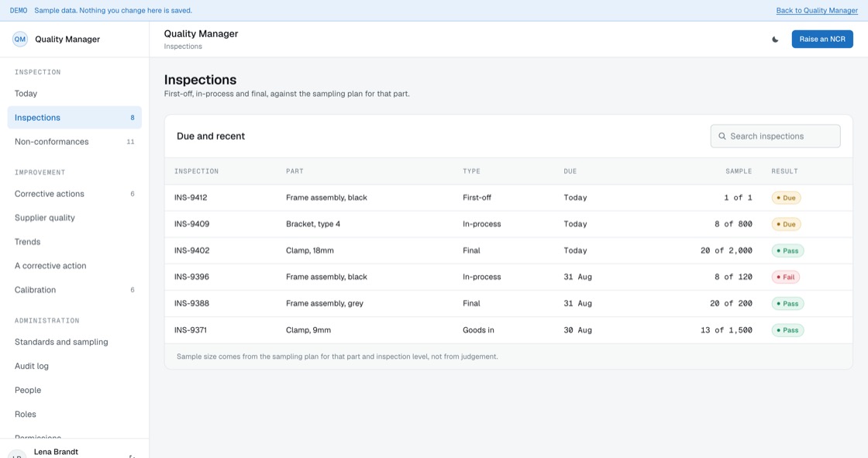Click the 'Bracket, type 4' part cell

pyautogui.click(x=313, y=224)
